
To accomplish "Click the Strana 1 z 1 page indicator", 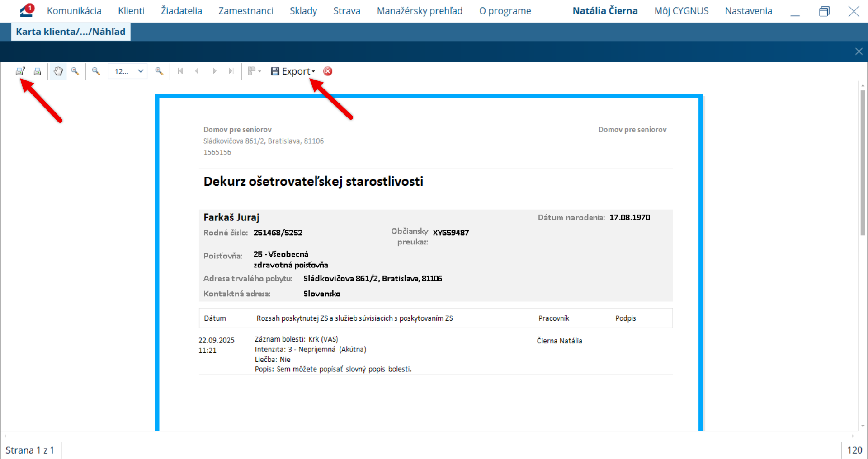I will [30, 450].
